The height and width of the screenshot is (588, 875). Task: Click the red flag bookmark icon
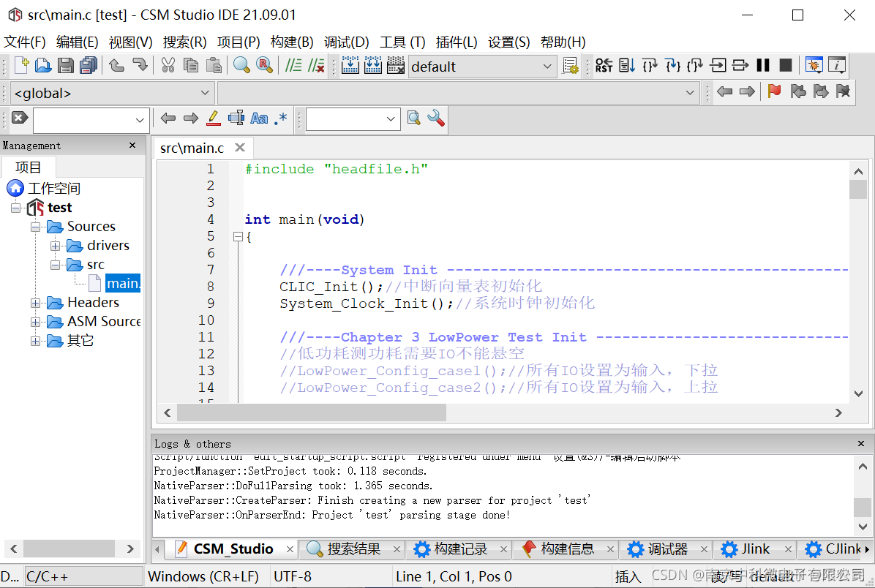773,92
